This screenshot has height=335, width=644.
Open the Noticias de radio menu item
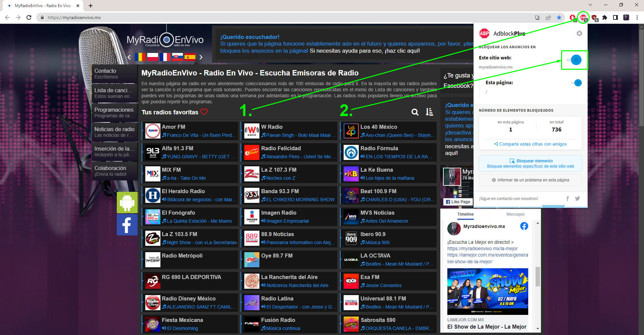114,132
